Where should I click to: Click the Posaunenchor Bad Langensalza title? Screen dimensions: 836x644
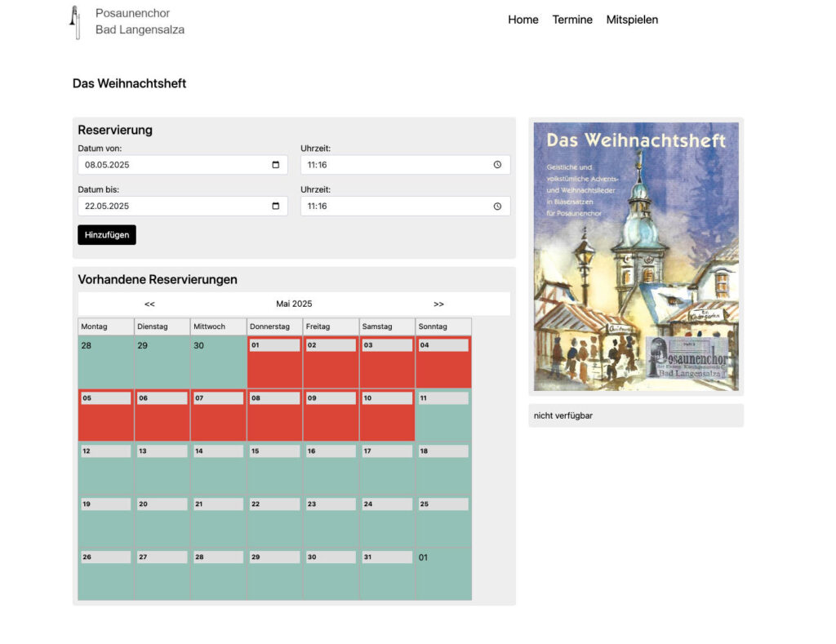[140, 21]
